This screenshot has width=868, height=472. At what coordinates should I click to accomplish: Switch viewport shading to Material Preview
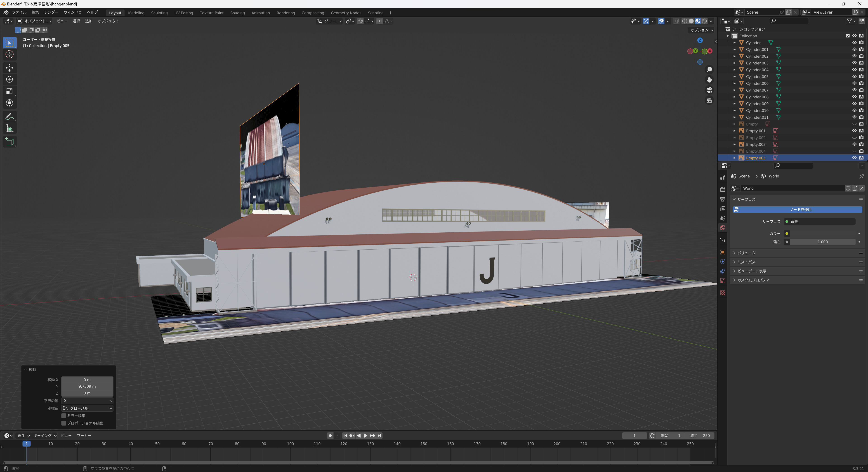click(x=698, y=21)
